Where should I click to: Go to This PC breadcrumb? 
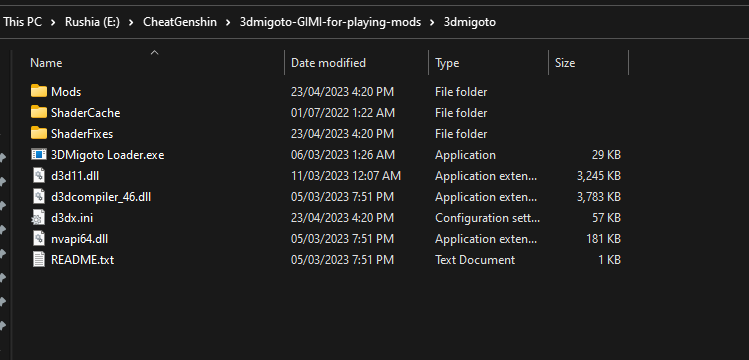[x=22, y=22]
